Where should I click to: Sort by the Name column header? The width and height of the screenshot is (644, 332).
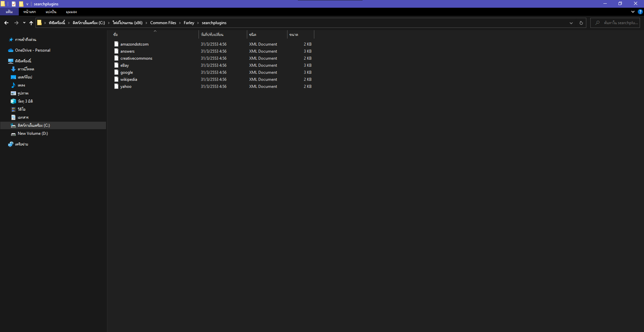click(155, 35)
